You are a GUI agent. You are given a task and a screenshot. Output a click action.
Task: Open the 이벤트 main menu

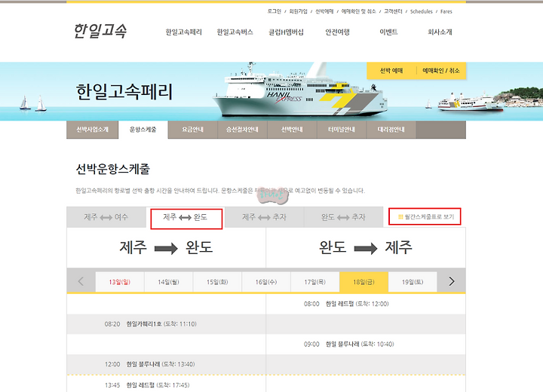pos(388,32)
